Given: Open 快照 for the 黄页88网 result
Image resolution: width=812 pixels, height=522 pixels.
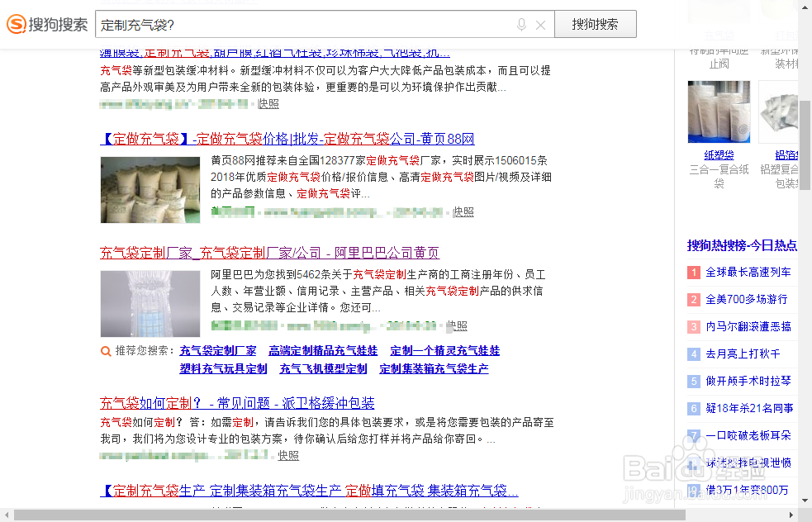Looking at the screenshot, I should pyautogui.click(x=463, y=211).
